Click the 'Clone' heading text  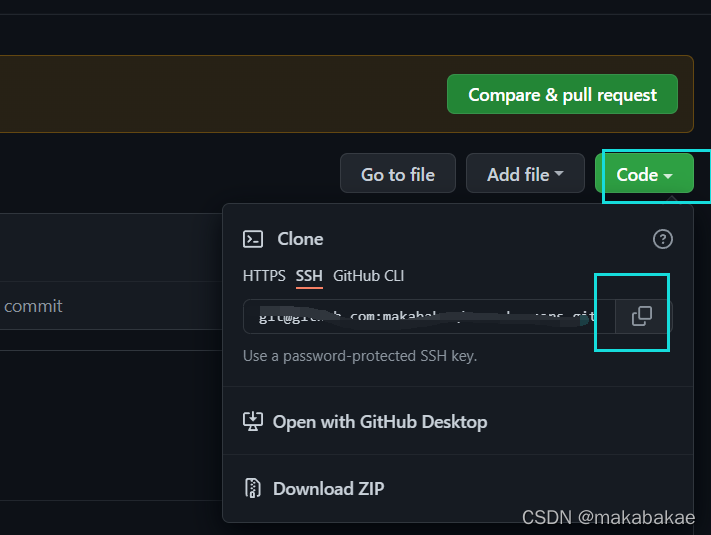coord(300,239)
